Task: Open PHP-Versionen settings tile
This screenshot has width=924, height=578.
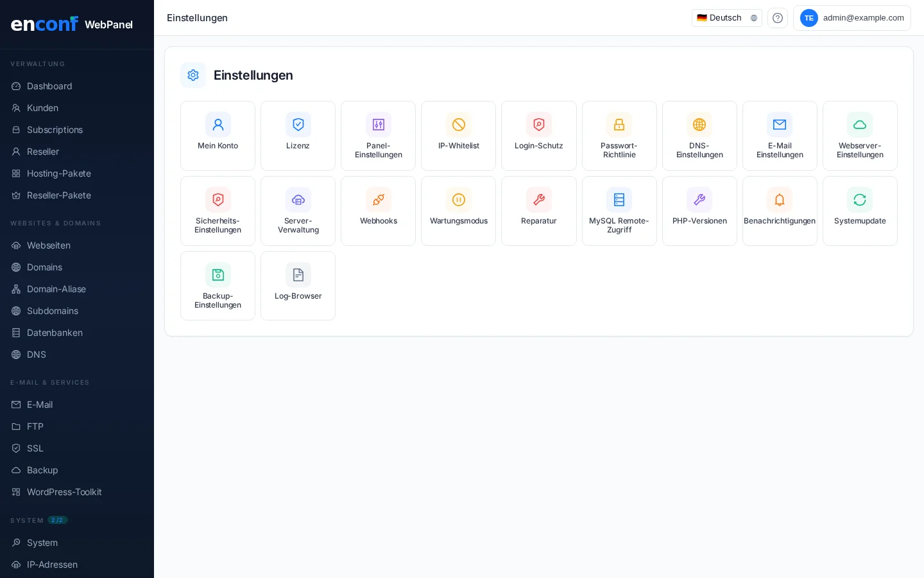Action: tap(699, 211)
